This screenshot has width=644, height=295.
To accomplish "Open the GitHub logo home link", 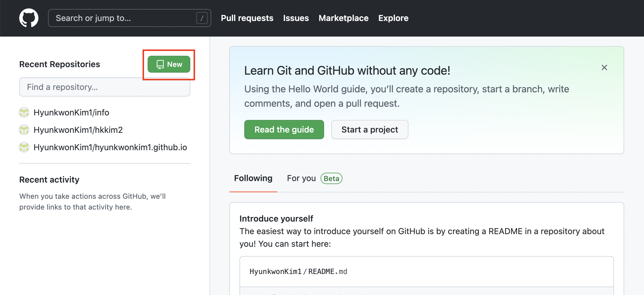I will tap(29, 18).
